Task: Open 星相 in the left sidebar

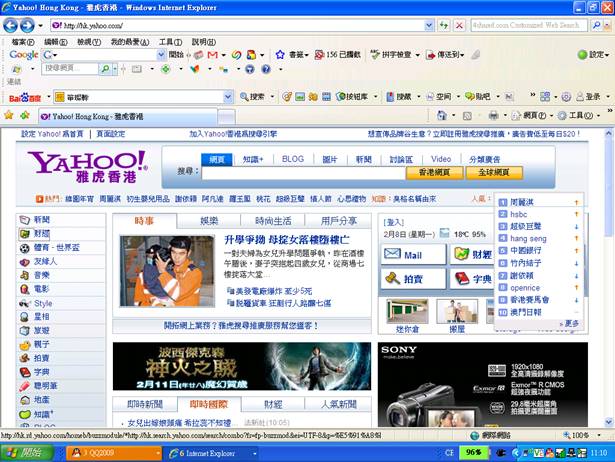Action: pyautogui.click(x=42, y=316)
